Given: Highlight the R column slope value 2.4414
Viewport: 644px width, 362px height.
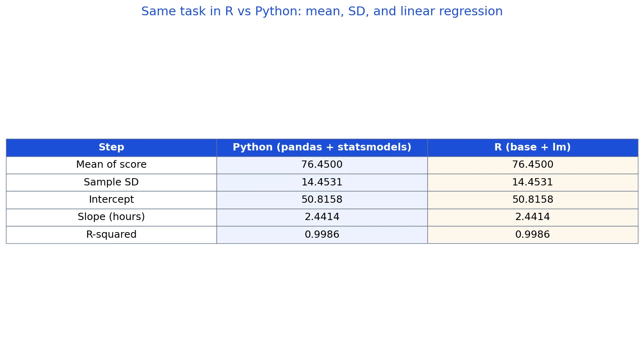Looking at the screenshot, I should [x=533, y=217].
